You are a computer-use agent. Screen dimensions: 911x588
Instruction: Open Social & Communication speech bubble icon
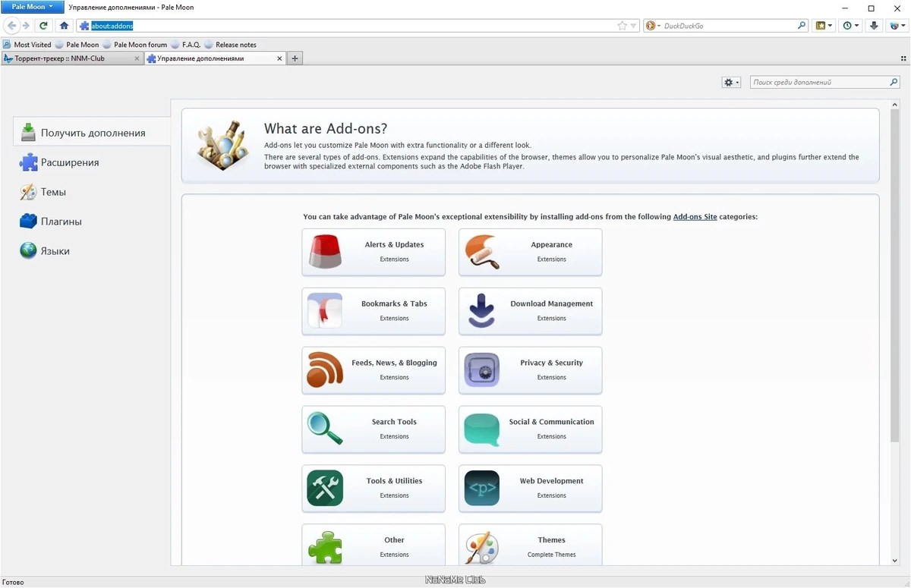pyautogui.click(x=482, y=429)
